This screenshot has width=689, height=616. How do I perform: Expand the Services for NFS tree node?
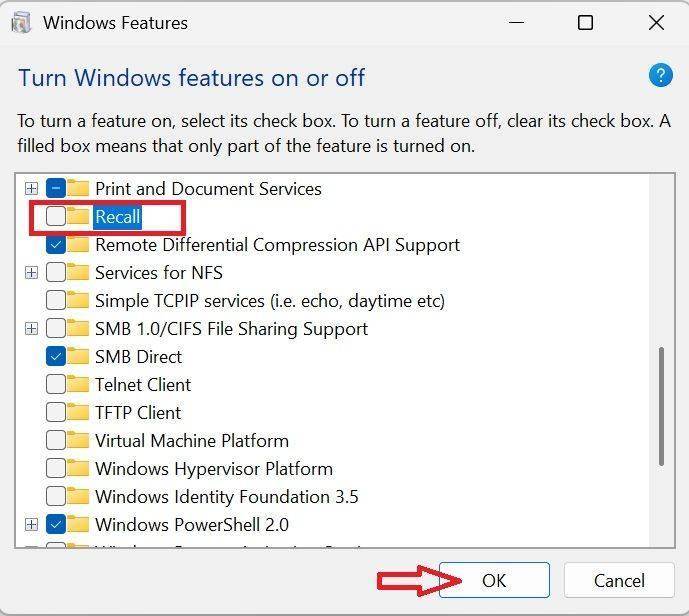tap(31, 272)
